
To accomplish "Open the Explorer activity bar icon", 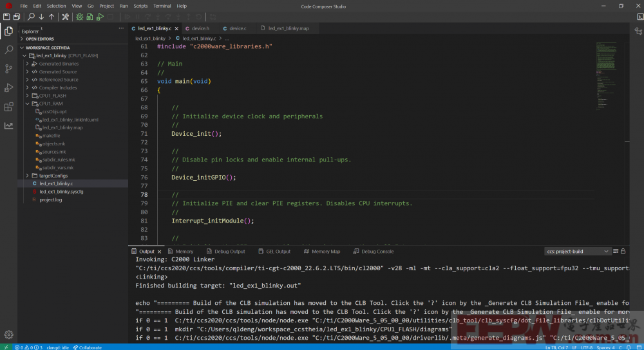I will tap(8, 31).
